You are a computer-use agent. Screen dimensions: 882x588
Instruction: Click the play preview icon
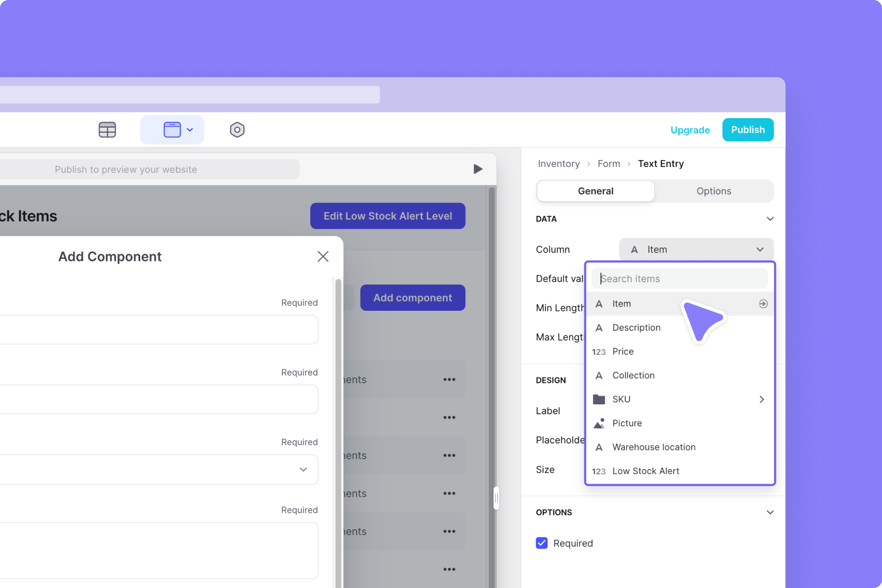pyautogui.click(x=478, y=169)
